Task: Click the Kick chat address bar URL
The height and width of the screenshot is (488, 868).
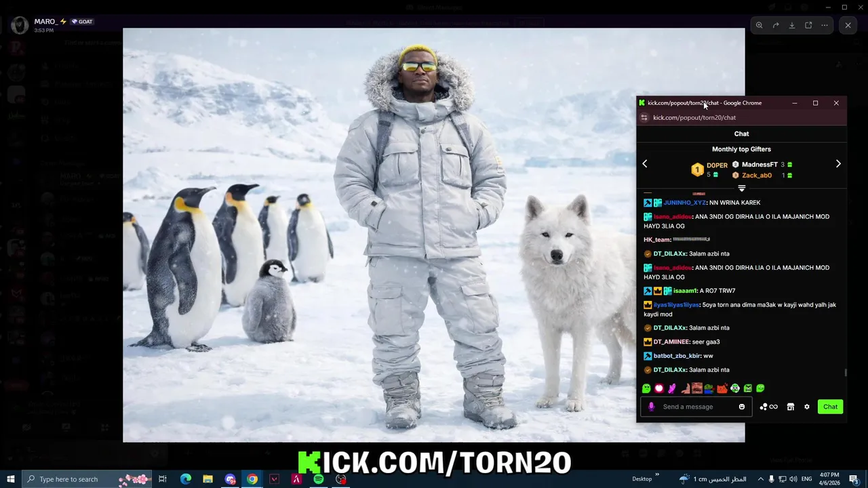Action: click(694, 118)
